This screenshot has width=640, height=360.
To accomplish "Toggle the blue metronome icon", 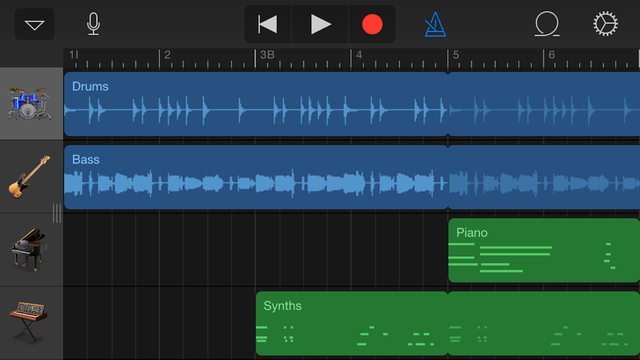I will (435, 24).
